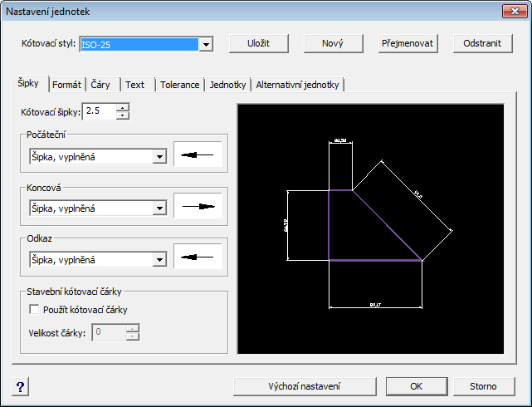The height and width of the screenshot is (407, 532).
Task: Expand the Koncová arrow type dropdown
Action: coord(159,208)
